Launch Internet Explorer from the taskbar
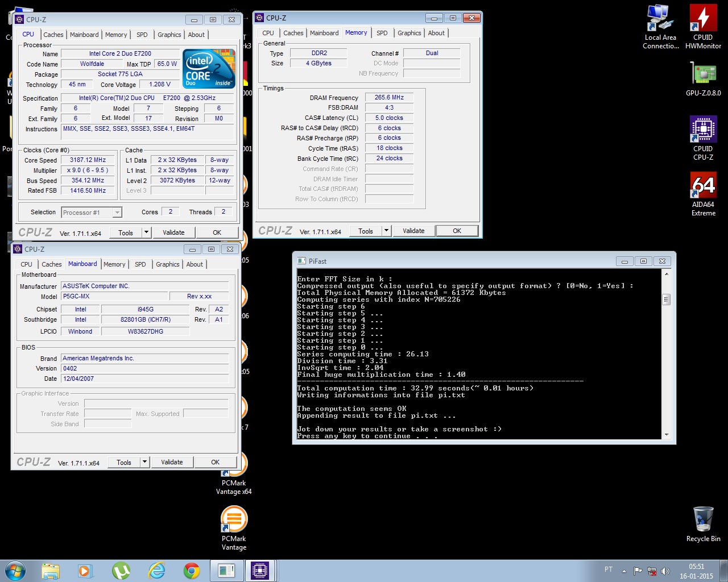 click(x=156, y=571)
